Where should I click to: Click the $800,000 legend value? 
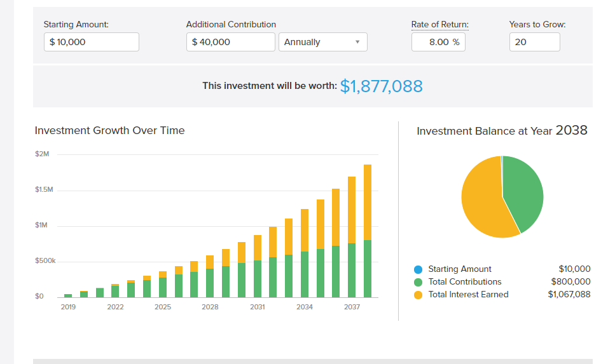click(x=570, y=282)
